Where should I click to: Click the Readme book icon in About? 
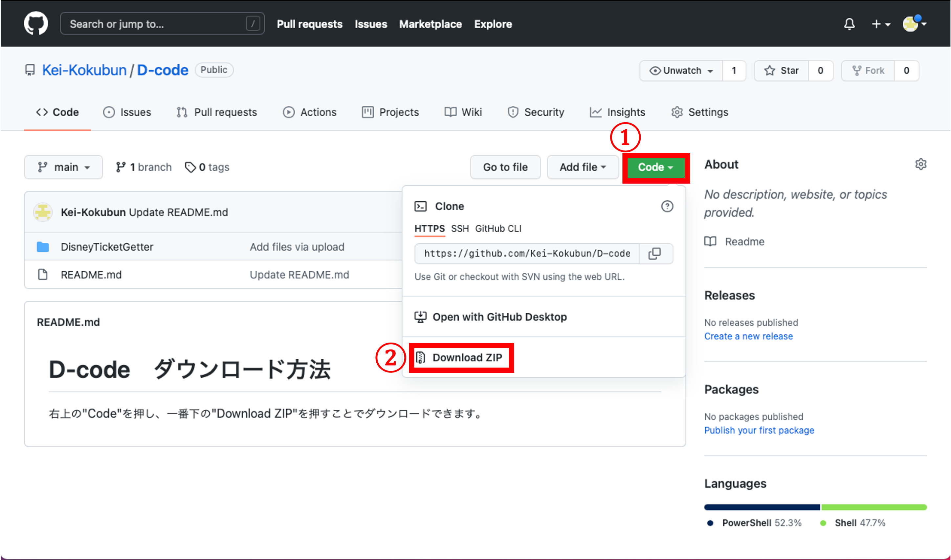[x=711, y=241]
